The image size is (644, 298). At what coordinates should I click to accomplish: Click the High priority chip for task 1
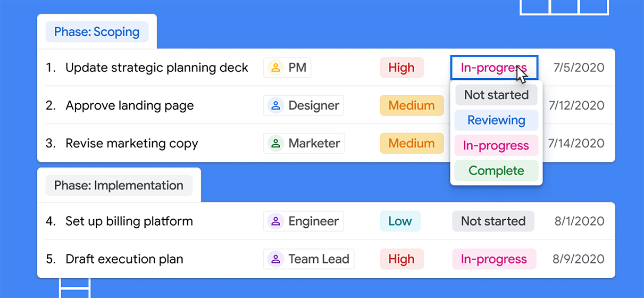coord(402,68)
